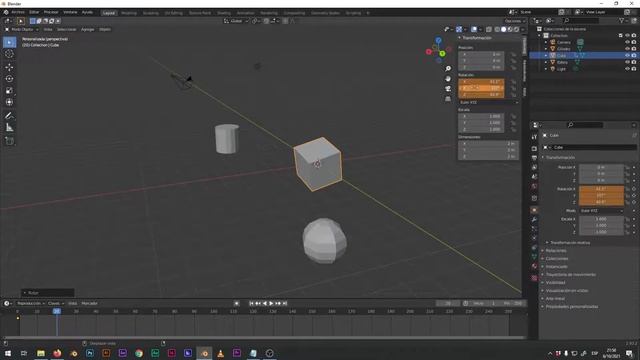Open the Ventana menu

70,12
